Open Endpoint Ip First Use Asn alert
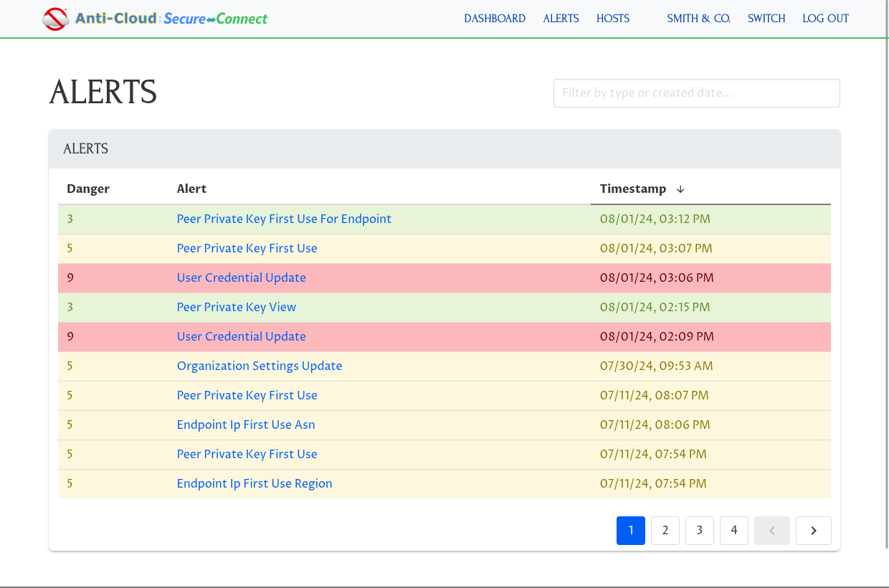 246,425
